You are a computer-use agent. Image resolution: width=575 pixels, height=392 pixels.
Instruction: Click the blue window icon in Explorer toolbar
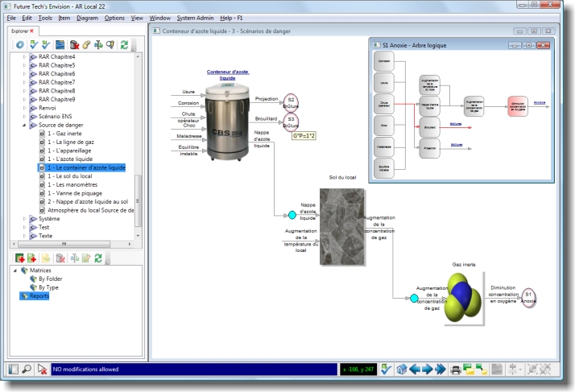(60, 45)
